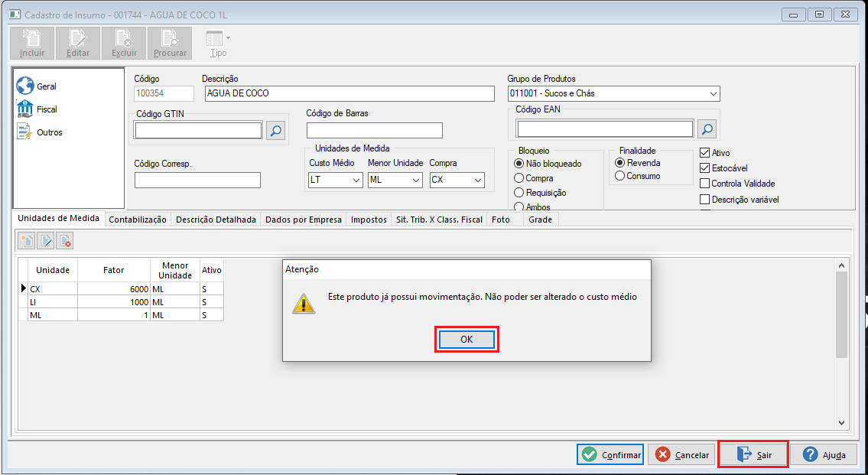The image size is (868, 475).
Task: Click the Código GTIN input field
Action: coord(198,131)
